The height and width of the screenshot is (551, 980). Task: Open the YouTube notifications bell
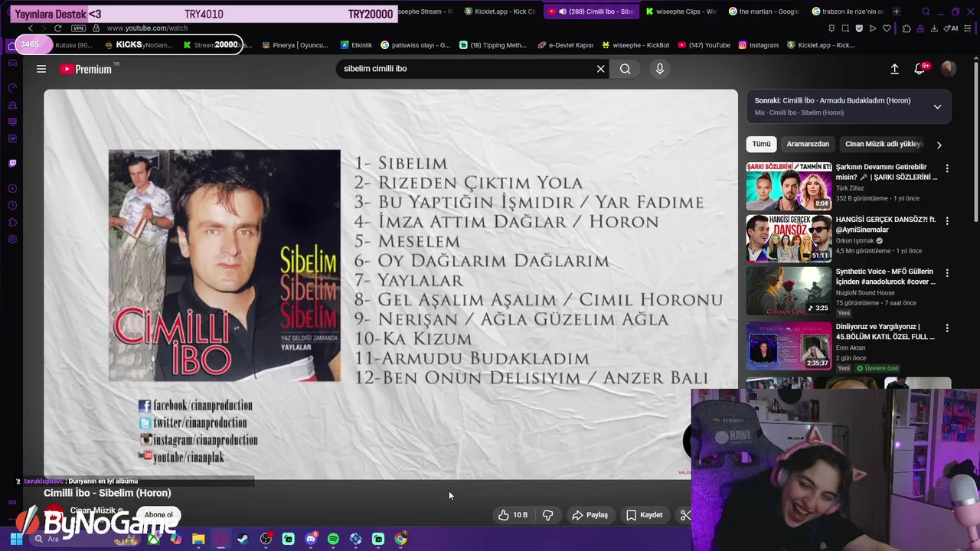point(920,69)
